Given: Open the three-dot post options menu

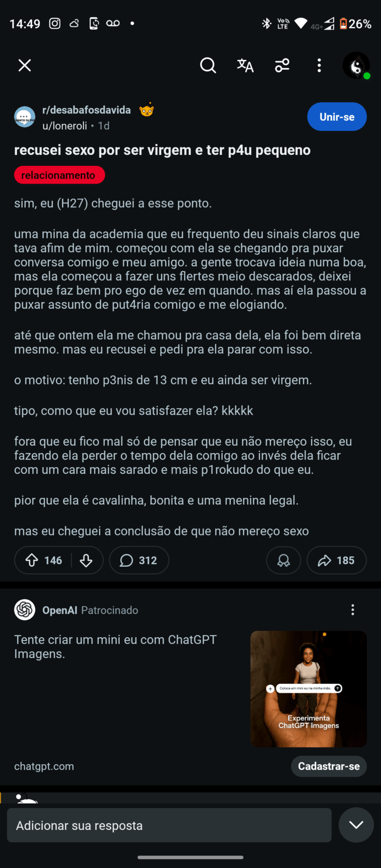Looking at the screenshot, I should pos(319,66).
